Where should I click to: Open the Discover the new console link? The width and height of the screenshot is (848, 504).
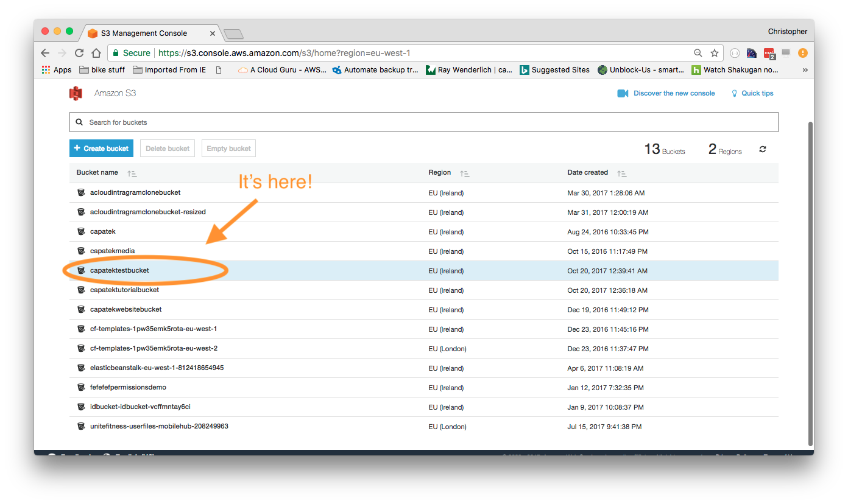[x=674, y=93]
